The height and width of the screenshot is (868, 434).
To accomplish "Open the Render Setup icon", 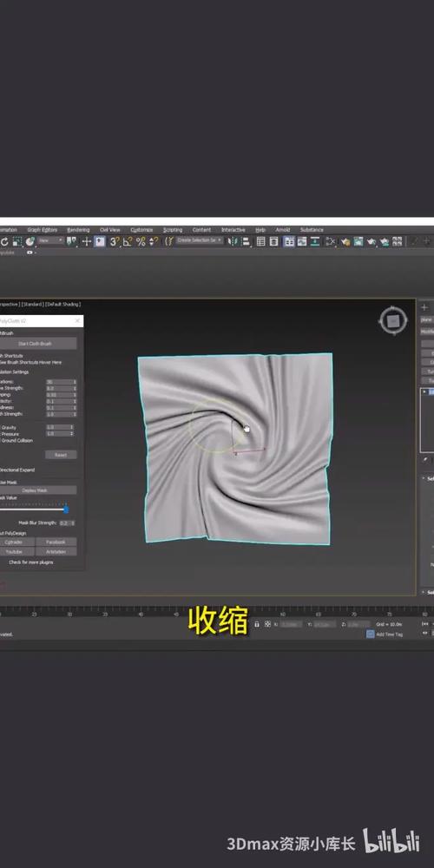I will (x=345, y=241).
